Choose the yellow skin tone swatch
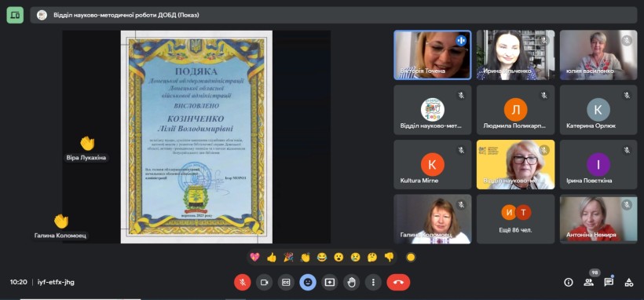The width and height of the screenshot is (644, 300). 411,258
